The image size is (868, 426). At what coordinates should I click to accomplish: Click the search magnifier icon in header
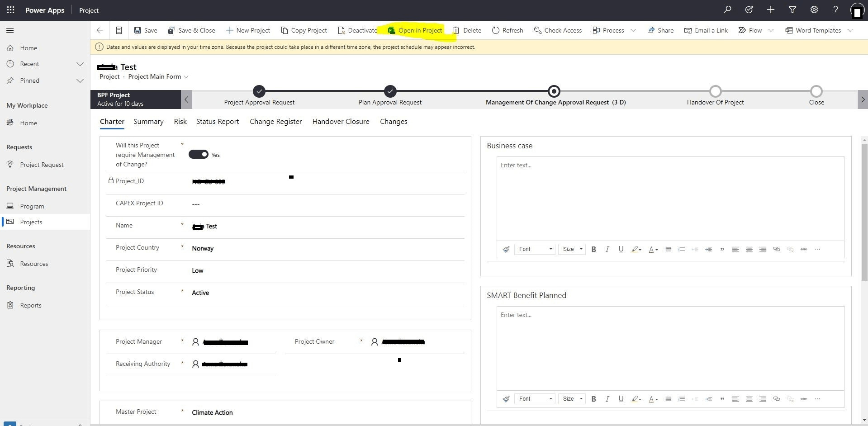click(x=727, y=9)
